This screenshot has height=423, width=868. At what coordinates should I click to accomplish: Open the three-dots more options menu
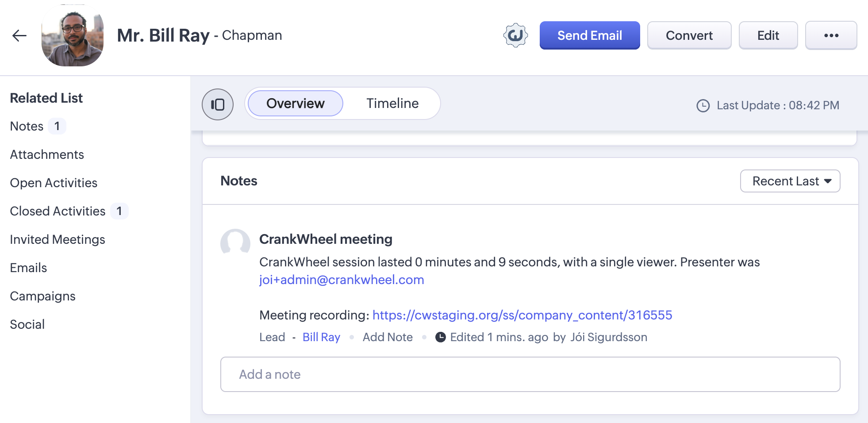point(831,35)
